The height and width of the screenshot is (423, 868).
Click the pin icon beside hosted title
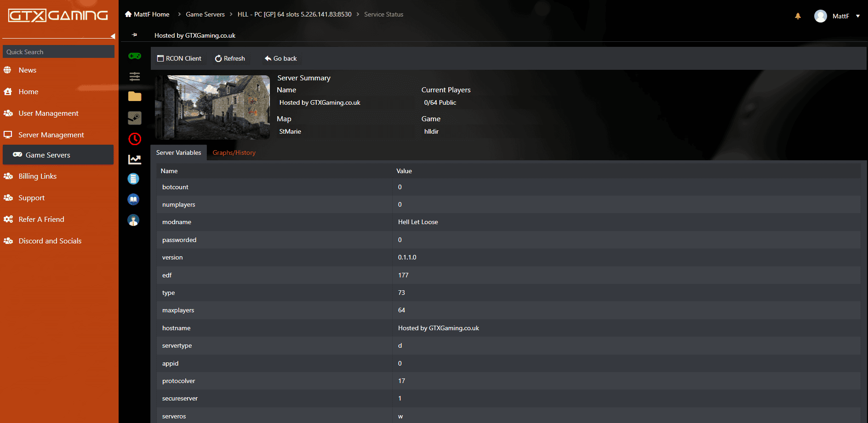click(135, 35)
